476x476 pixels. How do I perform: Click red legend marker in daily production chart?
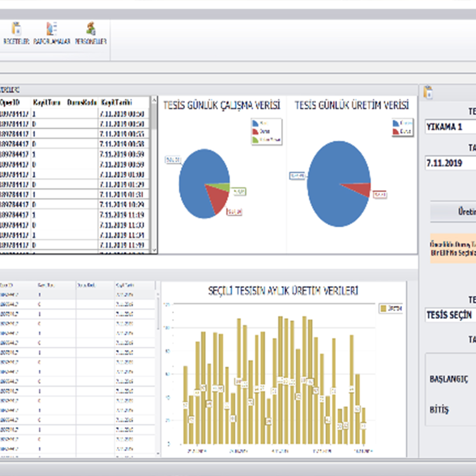tap(396, 131)
